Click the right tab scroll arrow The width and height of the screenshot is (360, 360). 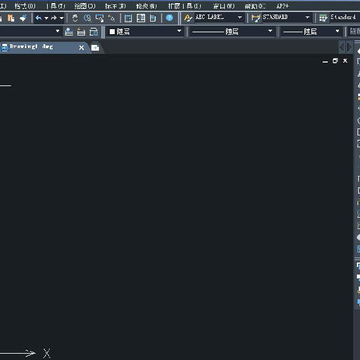(x=349, y=47)
